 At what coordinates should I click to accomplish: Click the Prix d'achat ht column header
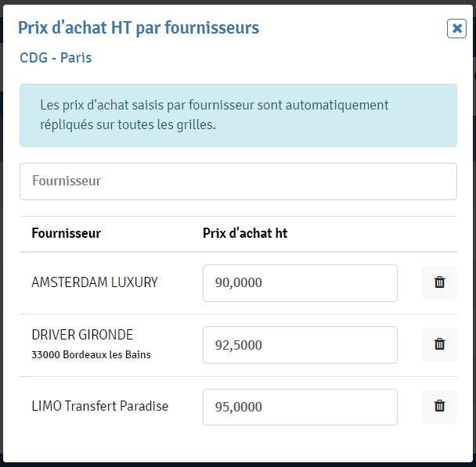245,233
